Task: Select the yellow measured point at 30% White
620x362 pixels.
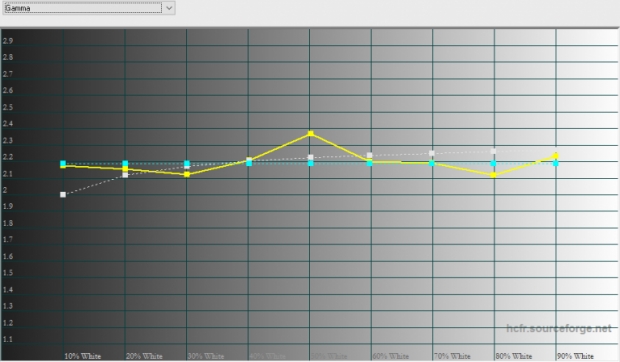Action: pyautogui.click(x=187, y=174)
